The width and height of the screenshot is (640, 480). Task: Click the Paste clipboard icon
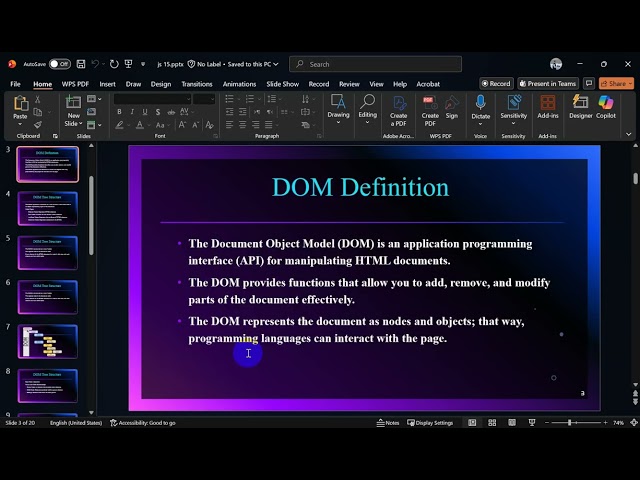tap(20, 103)
